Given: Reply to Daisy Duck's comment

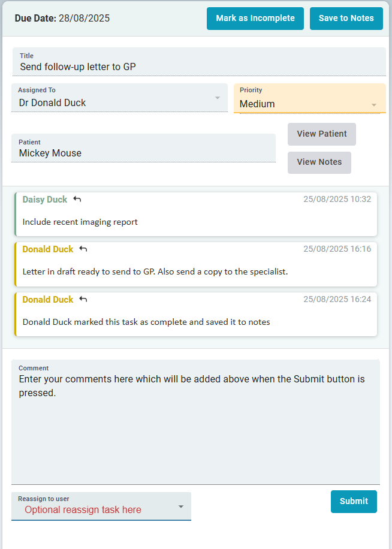Looking at the screenshot, I should pos(77,199).
